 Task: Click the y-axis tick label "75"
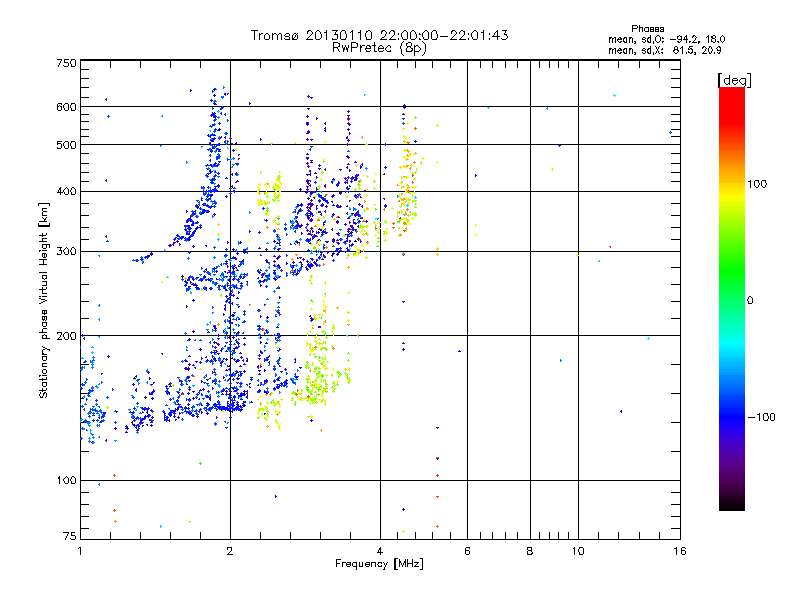point(70,536)
